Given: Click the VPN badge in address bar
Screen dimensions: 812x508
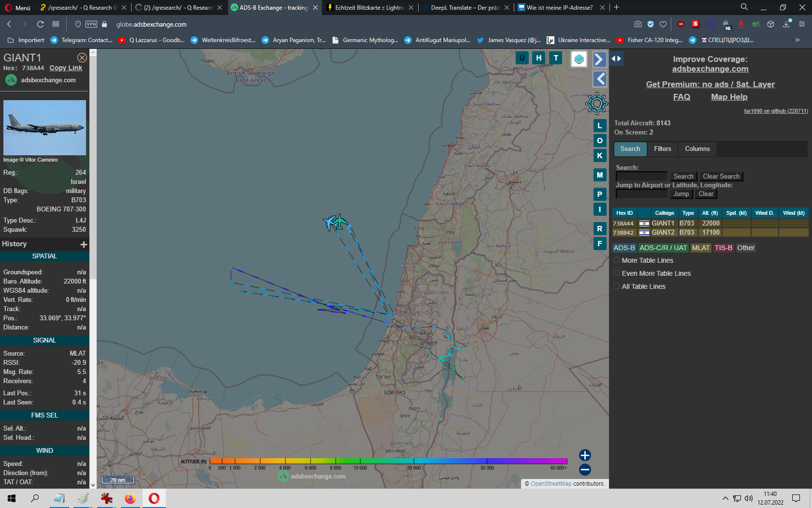Looking at the screenshot, I should click(91, 24).
